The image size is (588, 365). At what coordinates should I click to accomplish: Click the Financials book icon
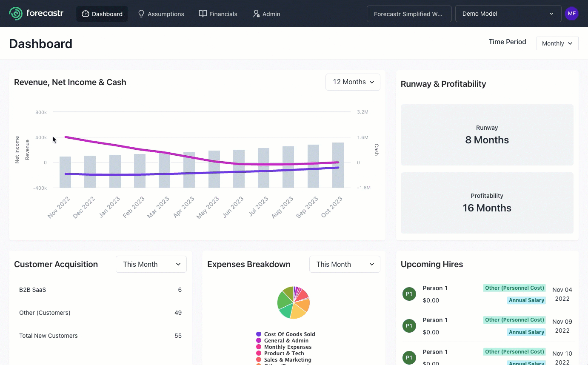(x=203, y=14)
